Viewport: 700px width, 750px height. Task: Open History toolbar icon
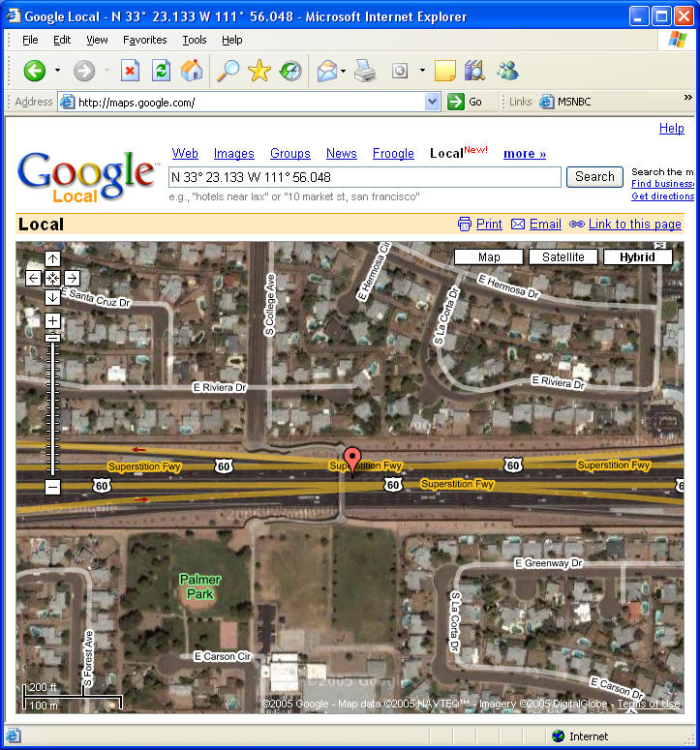(290, 72)
